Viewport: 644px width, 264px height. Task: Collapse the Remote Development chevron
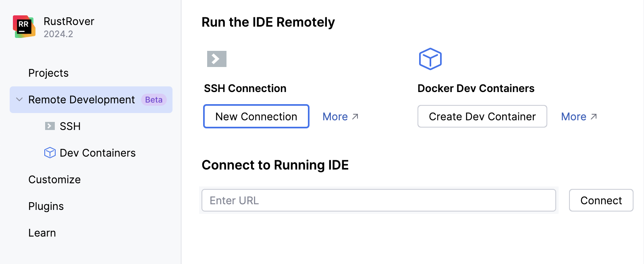pyautogui.click(x=19, y=99)
